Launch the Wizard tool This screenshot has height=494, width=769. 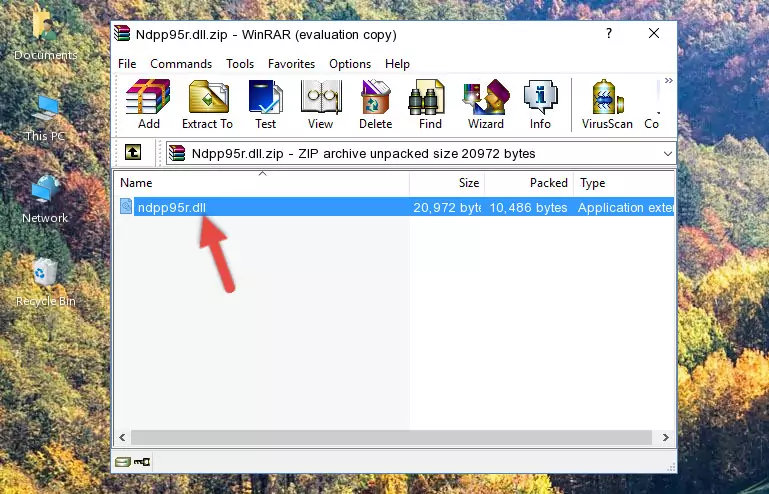pyautogui.click(x=486, y=104)
